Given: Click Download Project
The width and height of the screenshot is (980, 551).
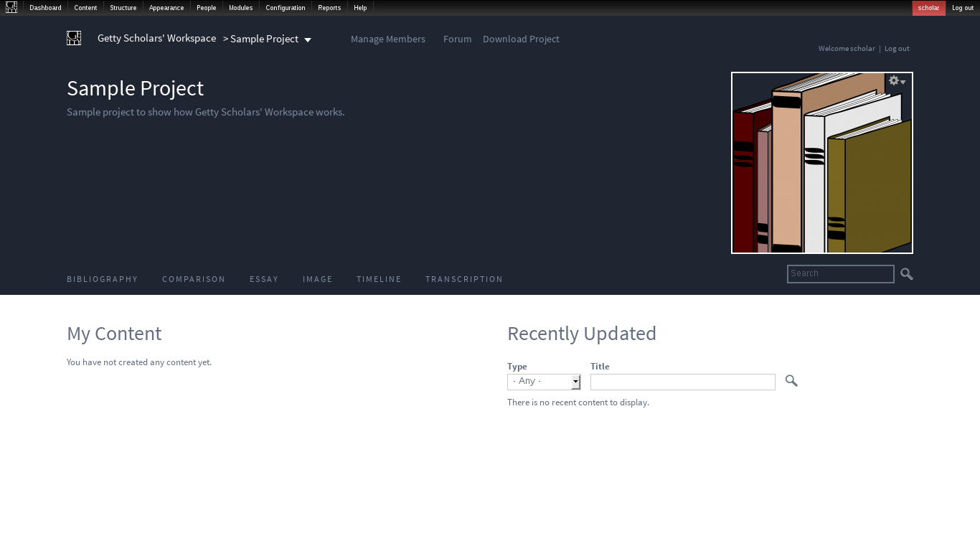Looking at the screenshot, I should click(521, 39).
